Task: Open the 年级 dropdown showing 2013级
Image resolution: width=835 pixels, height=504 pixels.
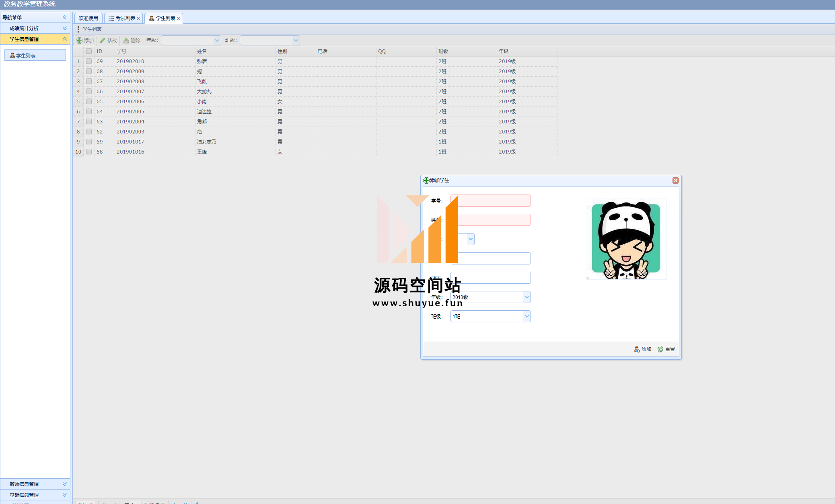Action: [x=527, y=297]
